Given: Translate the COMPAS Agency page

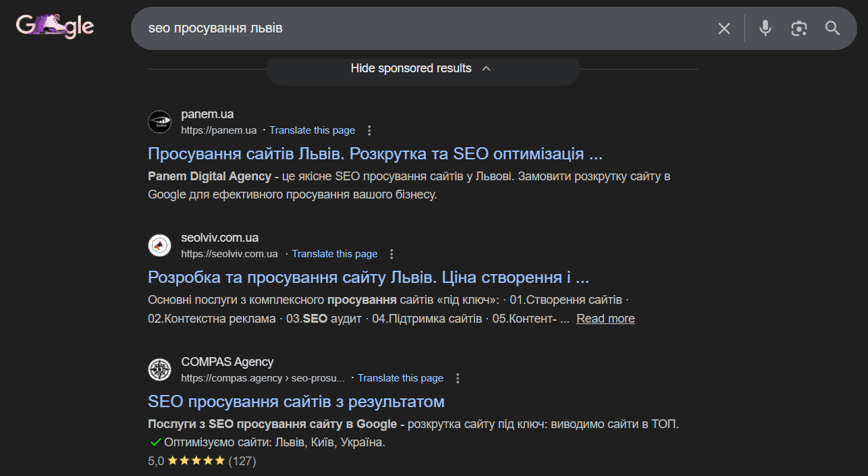Looking at the screenshot, I should tap(400, 377).
